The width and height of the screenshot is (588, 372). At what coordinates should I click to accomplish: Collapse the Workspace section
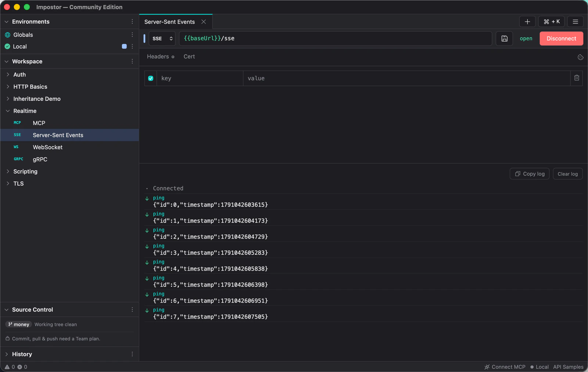[x=7, y=61]
